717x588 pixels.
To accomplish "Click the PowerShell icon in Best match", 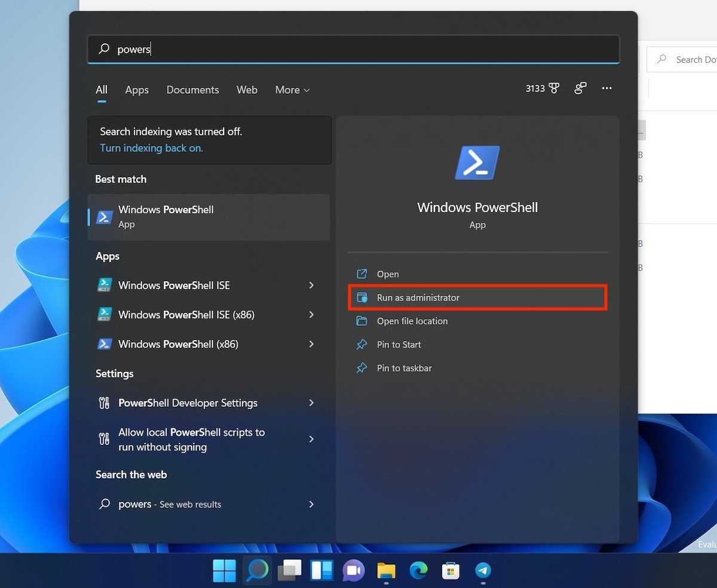I will [105, 217].
